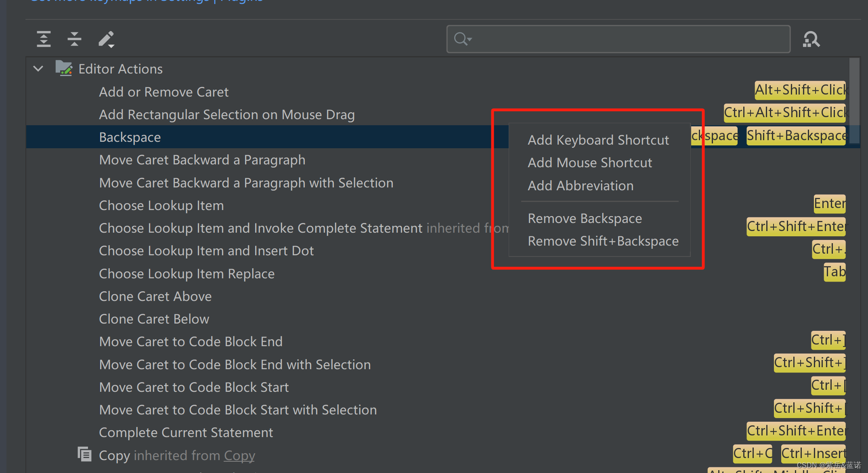Select Add Keyboard Shortcut from the context menu
This screenshot has height=473, width=868.
tap(598, 140)
